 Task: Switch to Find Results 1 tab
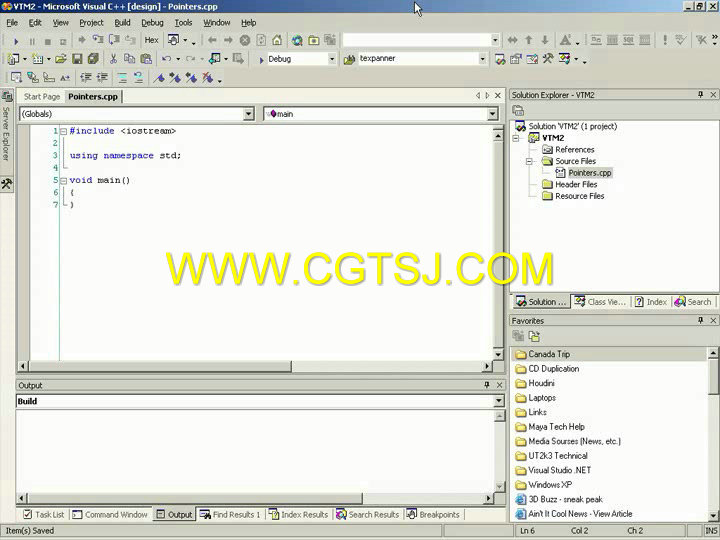[x=231, y=515]
